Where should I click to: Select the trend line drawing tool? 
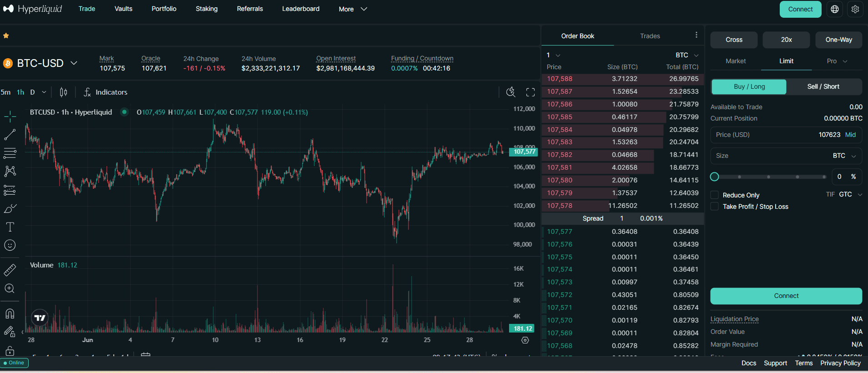(10, 135)
